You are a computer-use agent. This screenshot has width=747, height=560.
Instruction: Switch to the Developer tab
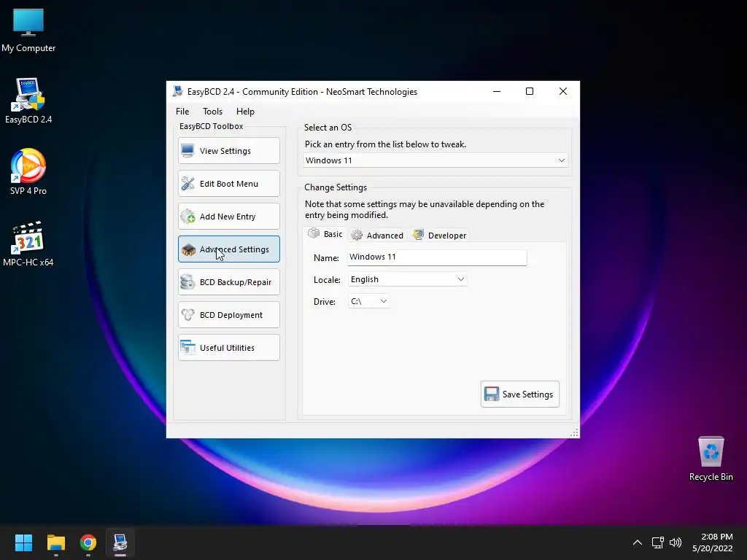coord(439,236)
